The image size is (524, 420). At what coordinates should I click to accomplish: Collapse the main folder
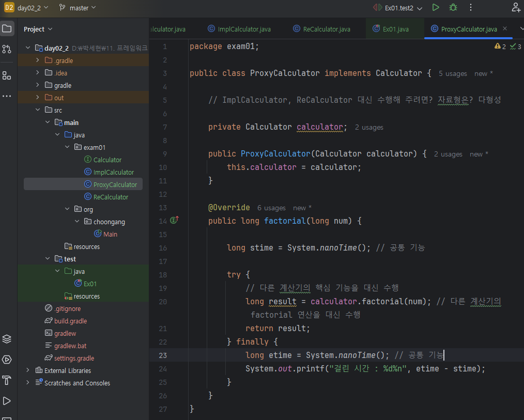(48, 122)
